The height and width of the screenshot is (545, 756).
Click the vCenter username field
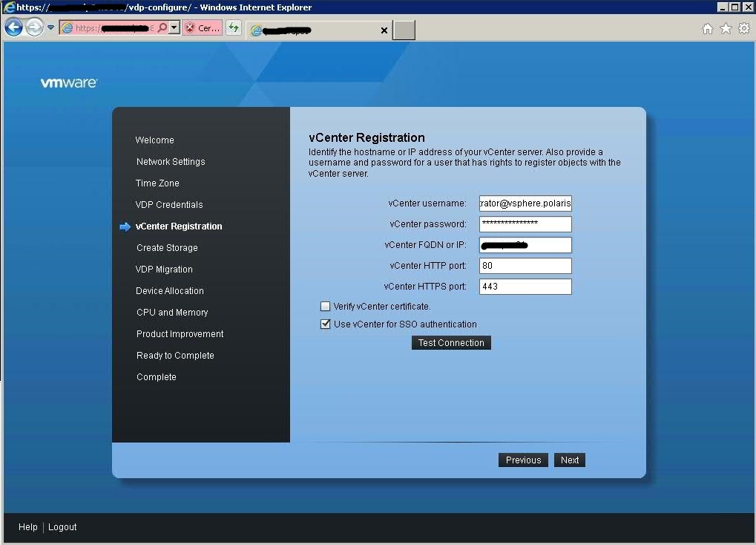(525, 203)
